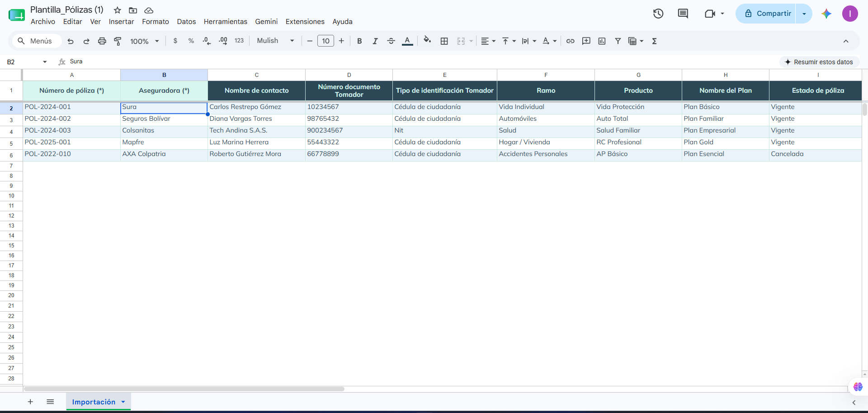Screen dimensions: 868x413
Task: Open the text color picker
Action: [x=407, y=41]
